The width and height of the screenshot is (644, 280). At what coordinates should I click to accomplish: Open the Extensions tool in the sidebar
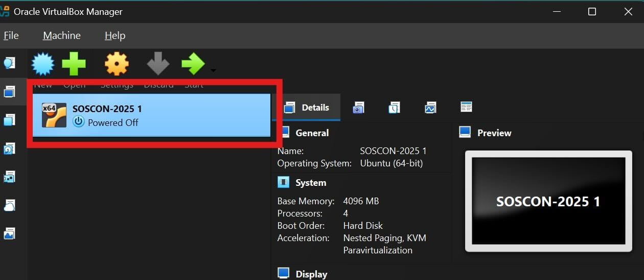pyautogui.click(x=9, y=120)
